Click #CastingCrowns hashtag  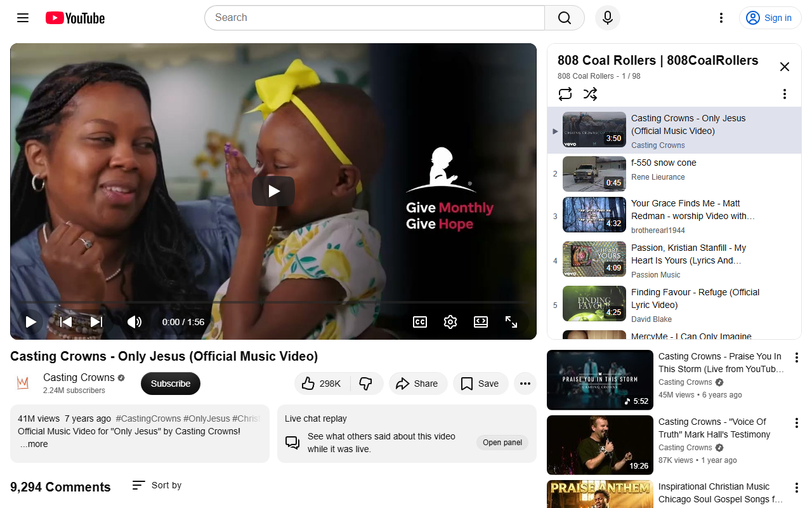click(x=148, y=418)
